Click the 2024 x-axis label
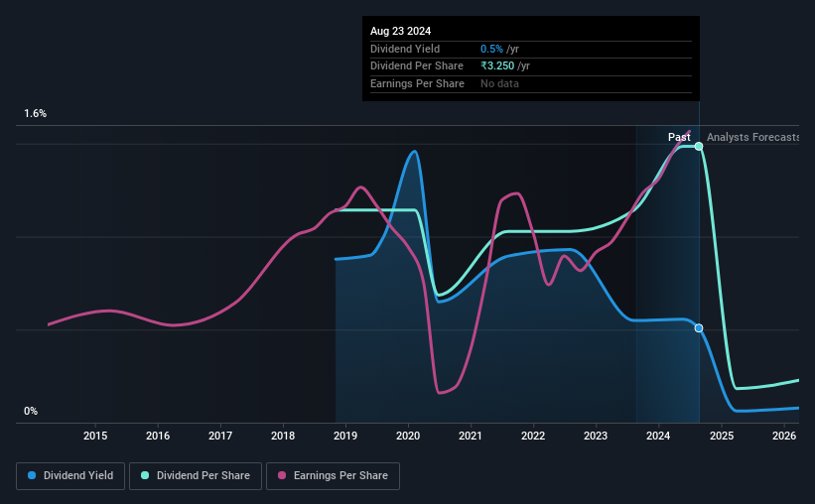The width and height of the screenshot is (815, 504). (x=658, y=436)
